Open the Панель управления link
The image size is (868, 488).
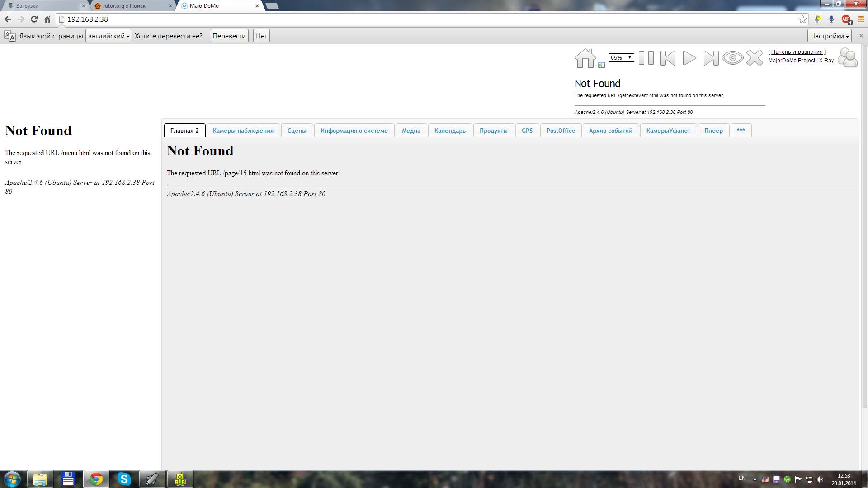click(797, 52)
